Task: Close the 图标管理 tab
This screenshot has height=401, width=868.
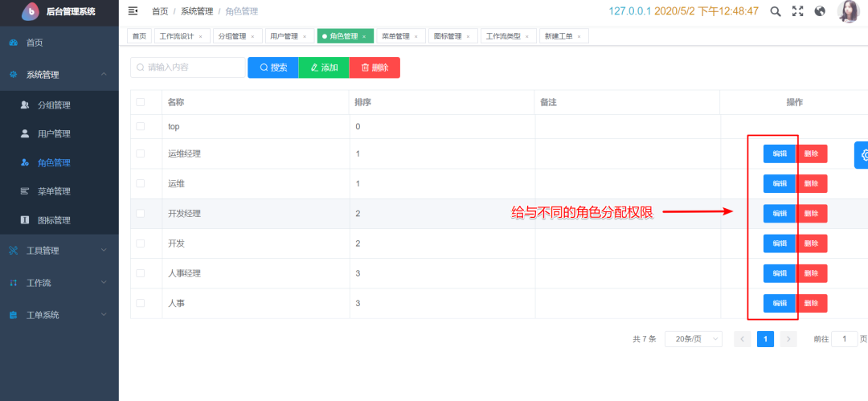Action: tap(469, 36)
